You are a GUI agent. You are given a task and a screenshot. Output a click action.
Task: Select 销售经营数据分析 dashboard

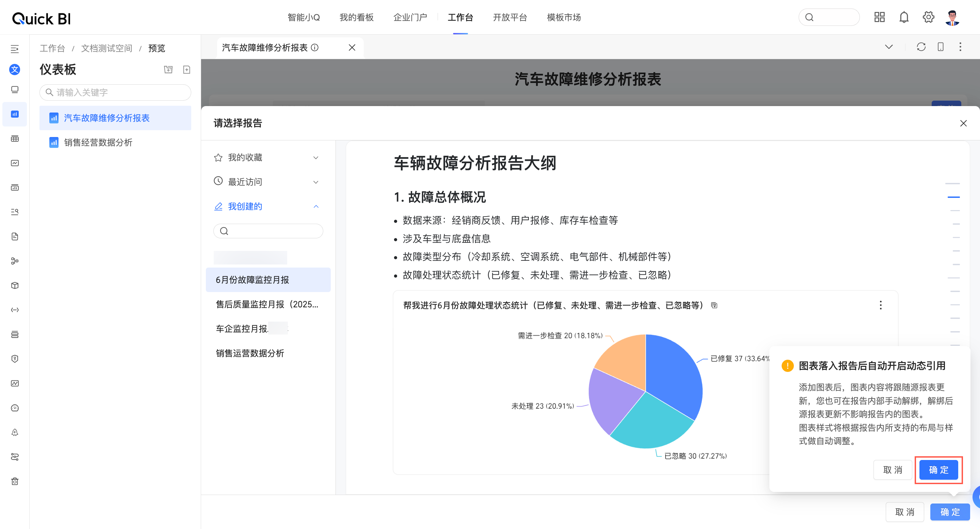115,142
